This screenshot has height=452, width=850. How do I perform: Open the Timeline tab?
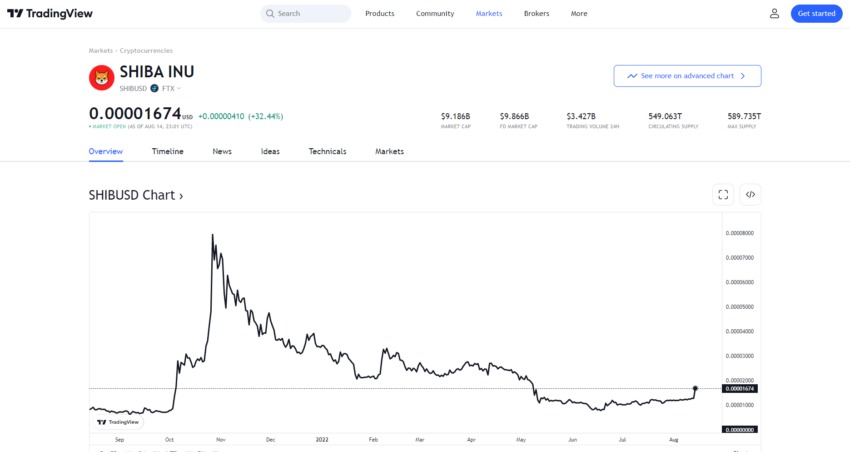click(168, 151)
